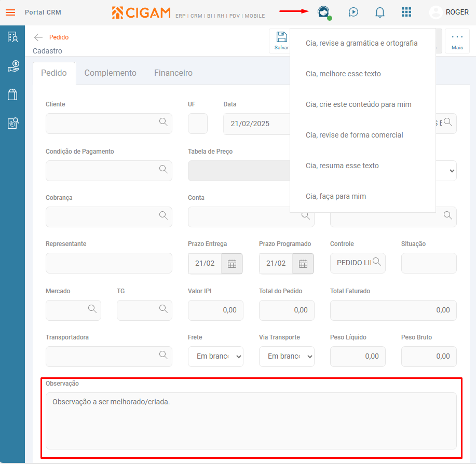Image resolution: width=476 pixels, height=464 pixels.
Task: Click the Tabela de Preço field
Action: click(239, 171)
